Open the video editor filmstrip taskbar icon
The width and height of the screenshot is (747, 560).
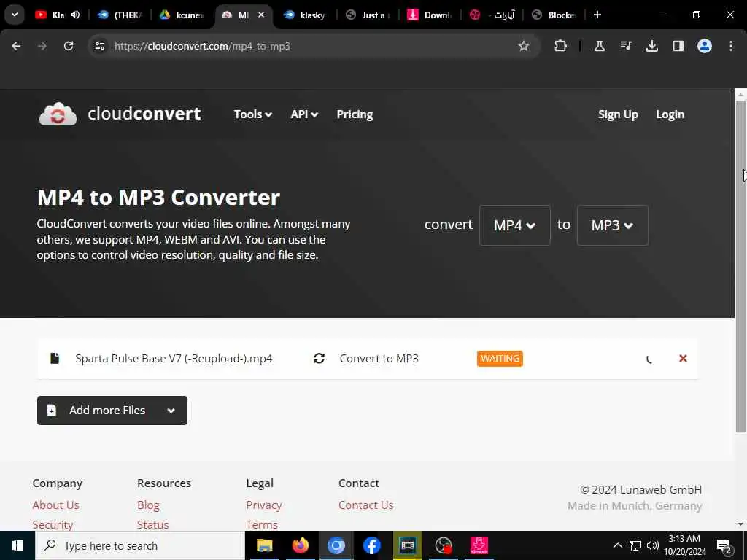(407, 545)
